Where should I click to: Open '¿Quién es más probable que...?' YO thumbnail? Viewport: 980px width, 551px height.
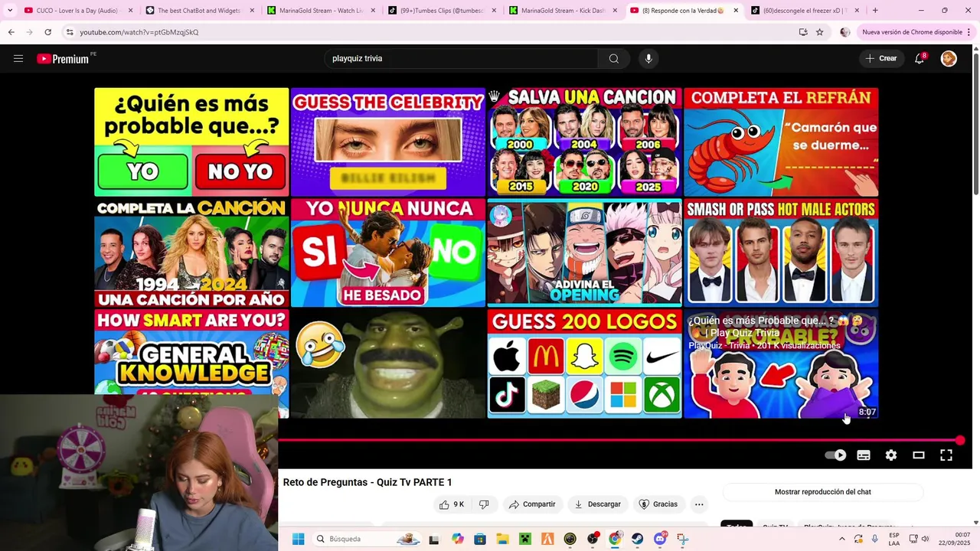[191, 142]
